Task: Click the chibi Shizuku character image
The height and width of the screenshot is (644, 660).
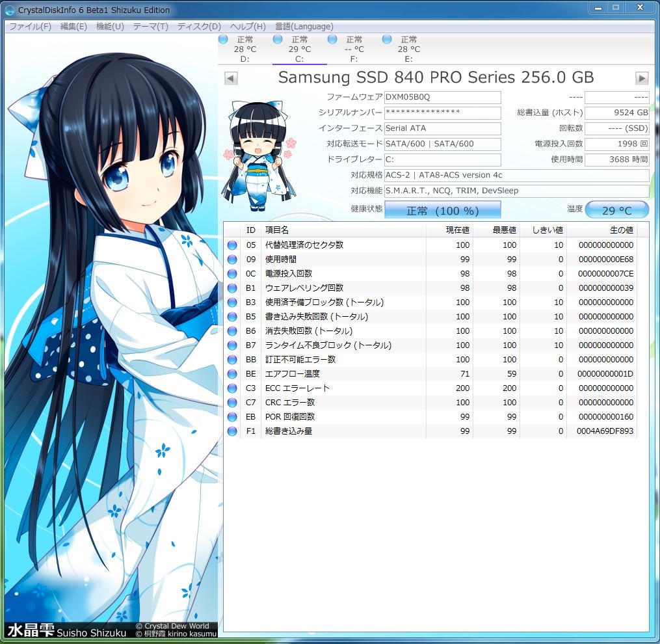Action: pos(259,156)
